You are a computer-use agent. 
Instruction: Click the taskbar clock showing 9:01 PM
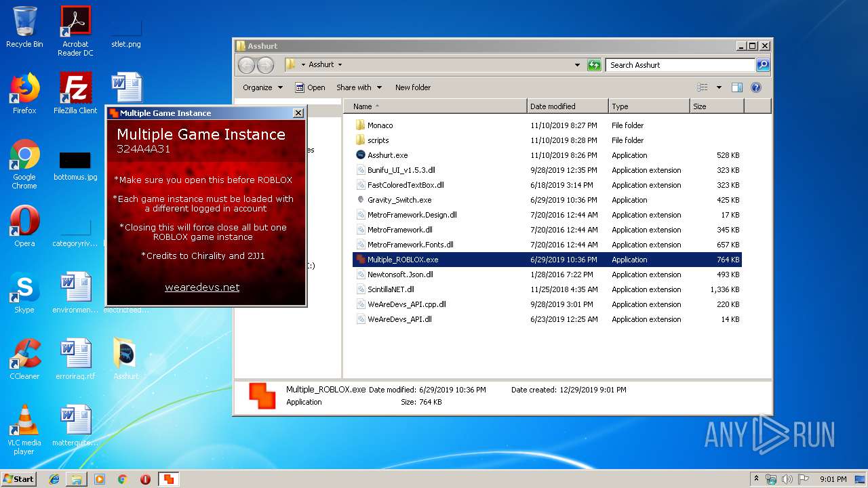(833, 479)
